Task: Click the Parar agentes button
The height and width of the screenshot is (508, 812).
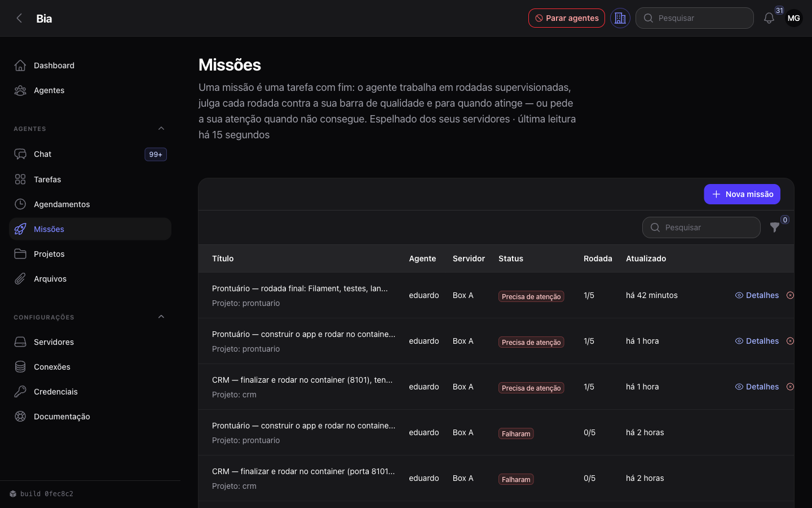Action: pyautogui.click(x=567, y=18)
